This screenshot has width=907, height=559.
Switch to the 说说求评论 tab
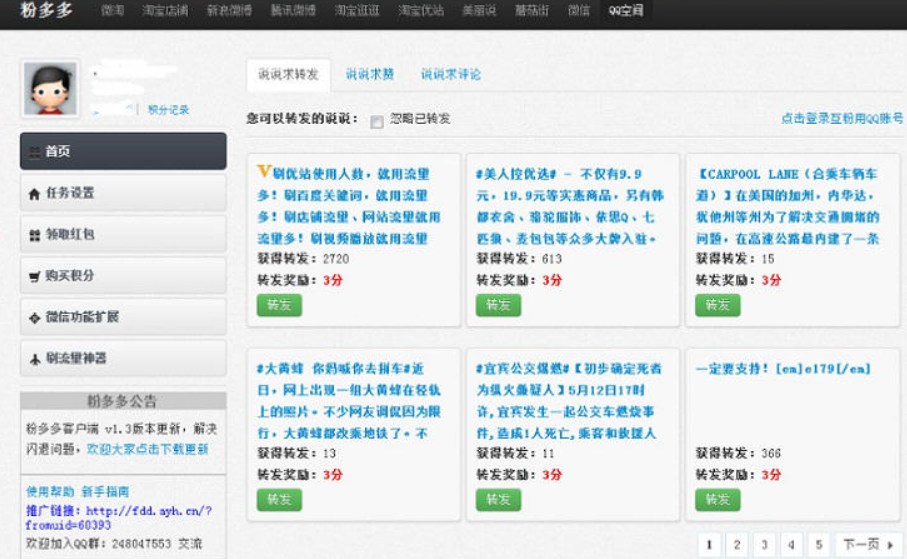[450, 74]
